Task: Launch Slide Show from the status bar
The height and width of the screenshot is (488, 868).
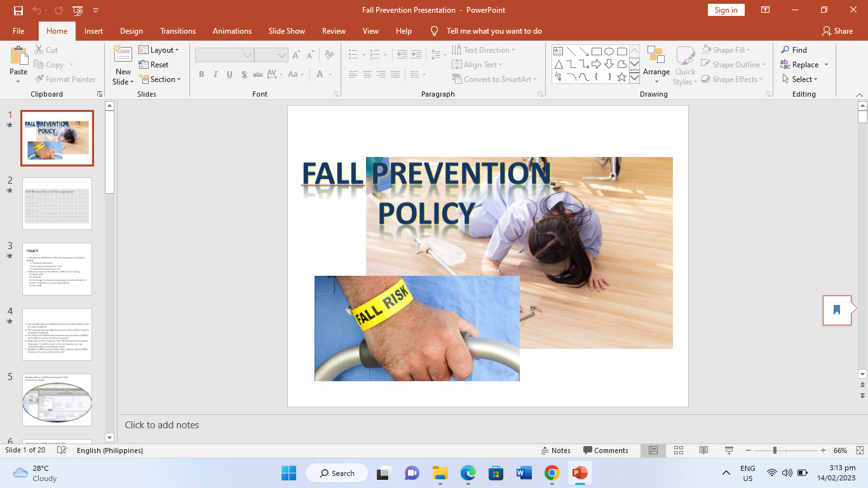Action: pos(729,451)
